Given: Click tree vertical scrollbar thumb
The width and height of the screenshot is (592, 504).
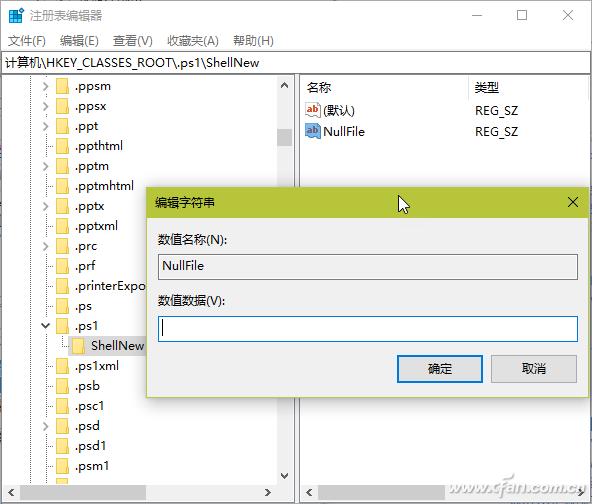Looking at the screenshot, I should 285,137.
